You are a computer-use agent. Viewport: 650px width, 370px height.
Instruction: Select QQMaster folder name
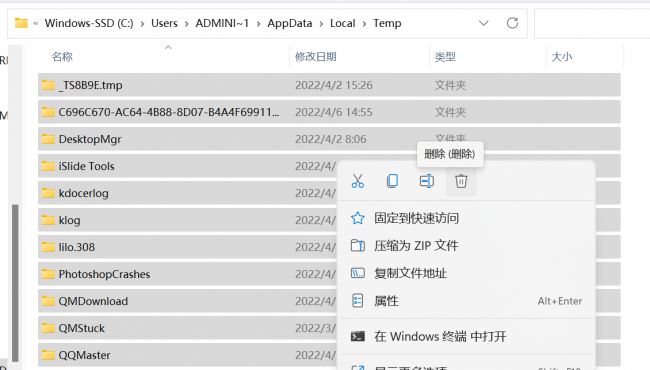85,355
